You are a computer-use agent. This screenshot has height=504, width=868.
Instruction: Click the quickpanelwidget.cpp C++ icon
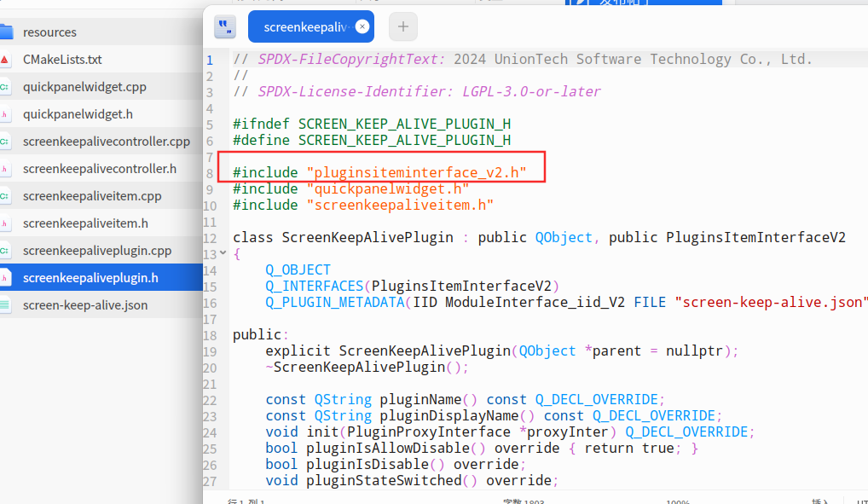(x=4, y=87)
